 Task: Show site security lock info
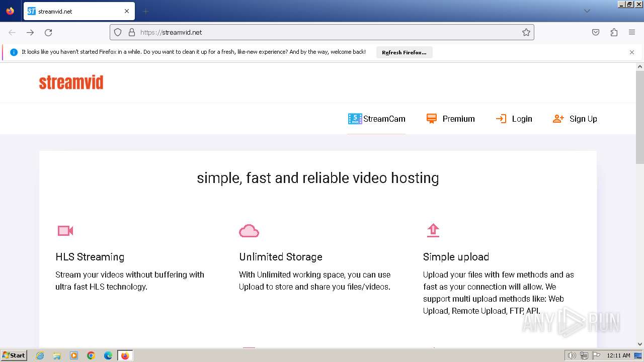click(132, 32)
